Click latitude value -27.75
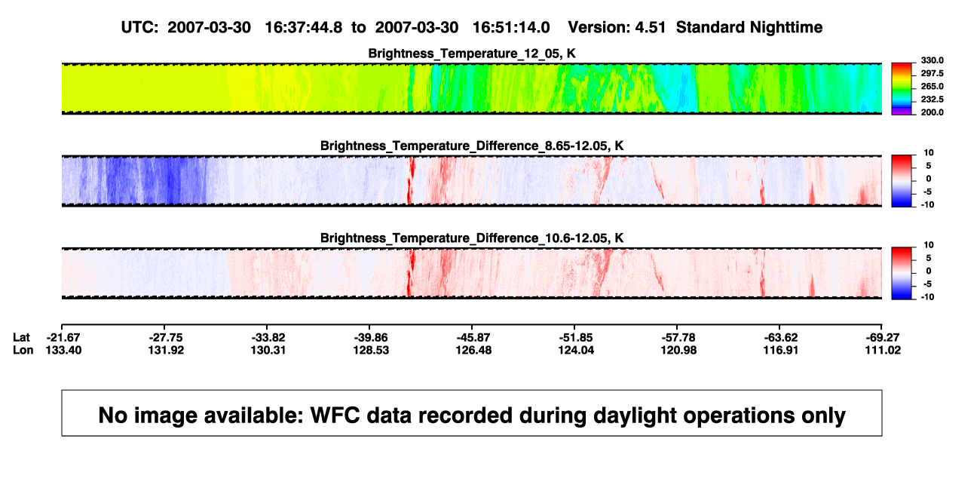This screenshot has width=980, height=503. pos(166,337)
